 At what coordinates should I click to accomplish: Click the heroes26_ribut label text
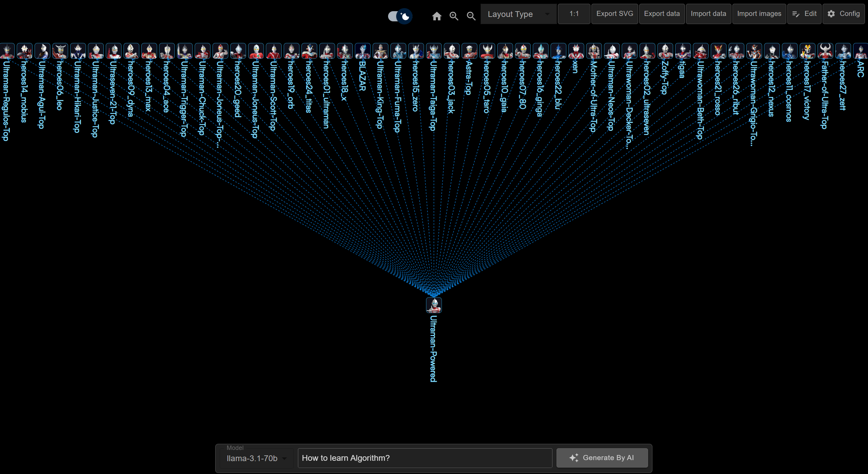(736, 87)
